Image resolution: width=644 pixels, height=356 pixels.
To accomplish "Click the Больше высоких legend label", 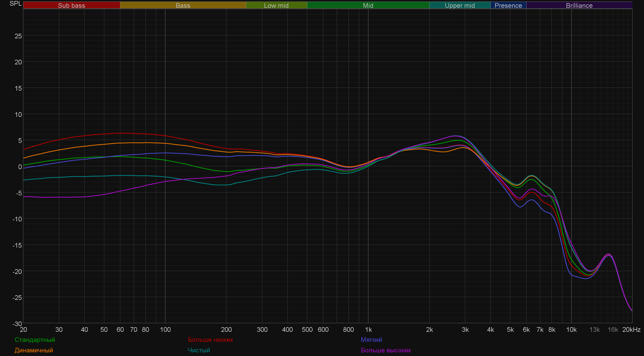I will 386,350.
